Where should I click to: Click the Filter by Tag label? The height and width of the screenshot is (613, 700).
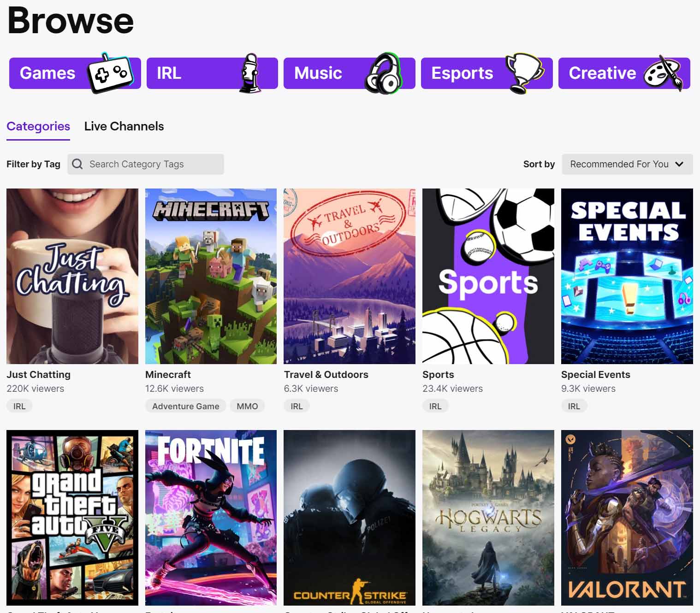pyautogui.click(x=33, y=164)
